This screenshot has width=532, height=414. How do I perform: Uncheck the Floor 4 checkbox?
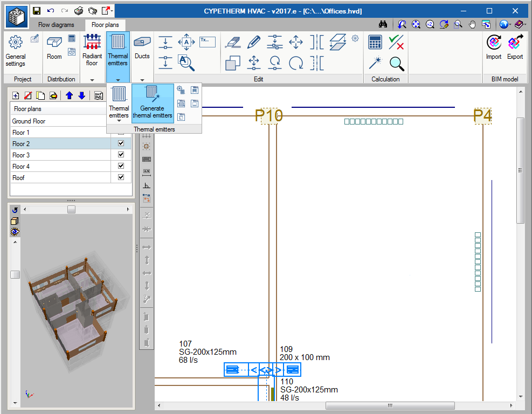tap(121, 166)
